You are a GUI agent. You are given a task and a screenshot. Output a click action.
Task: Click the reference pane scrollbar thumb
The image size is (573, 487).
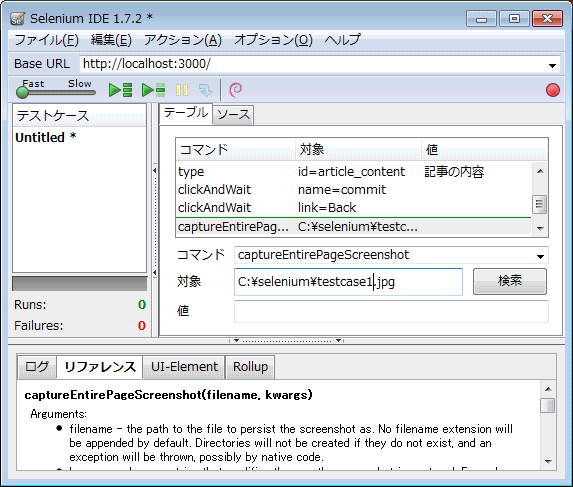click(547, 405)
